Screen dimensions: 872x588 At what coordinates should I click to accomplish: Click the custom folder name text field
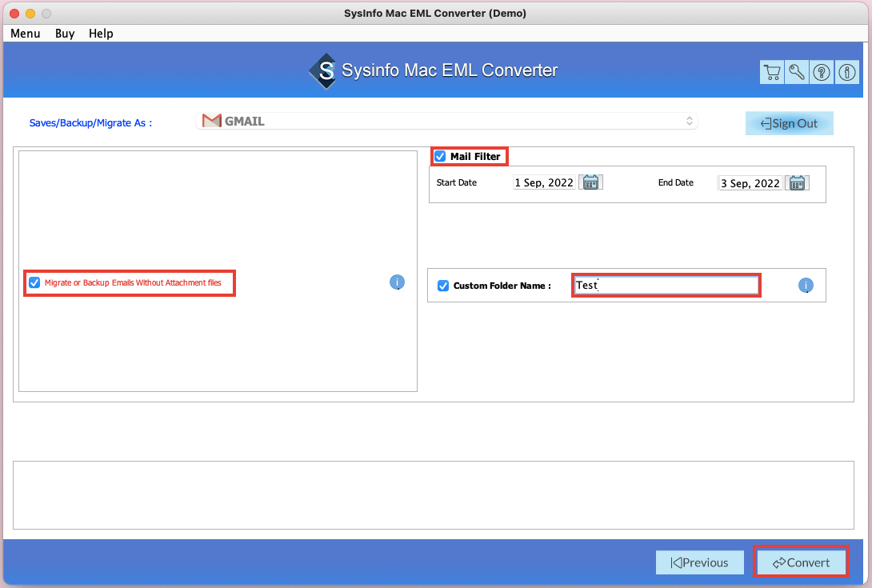pyautogui.click(x=666, y=286)
